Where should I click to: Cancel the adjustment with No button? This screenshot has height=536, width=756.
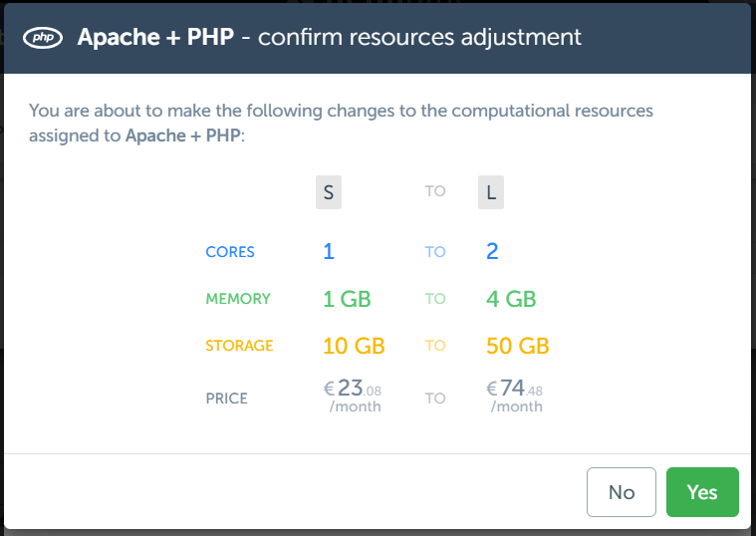pyautogui.click(x=622, y=492)
